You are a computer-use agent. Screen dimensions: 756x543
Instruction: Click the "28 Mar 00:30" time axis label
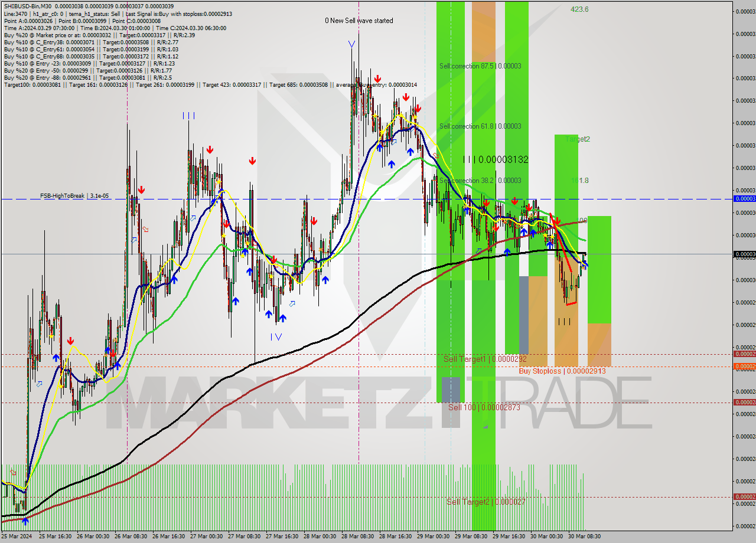pos(320,537)
